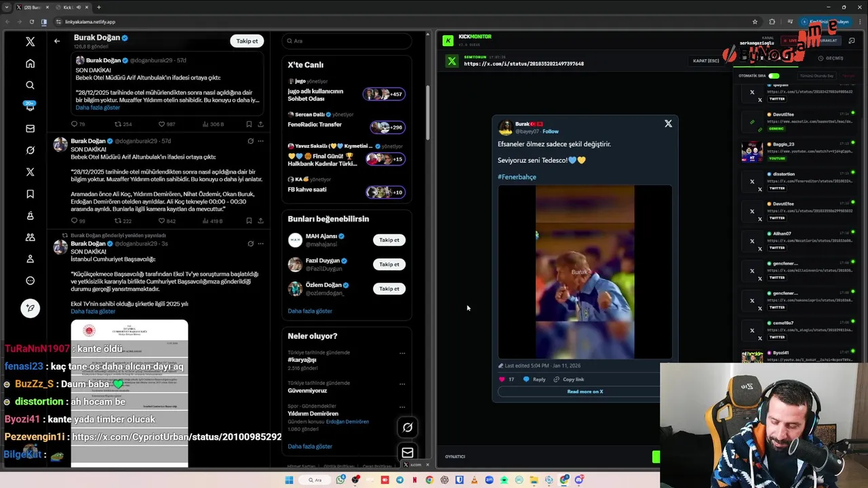Open Communities icon in X sidebar
The width and height of the screenshot is (868, 488).
click(30, 237)
